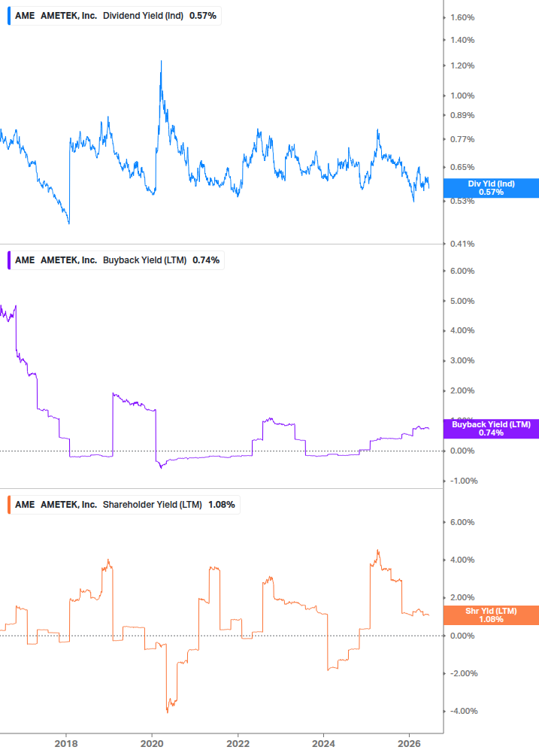The width and height of the screenshot is (539, 756).
Task: Click the orange Shr Yld (LTM) 1.08% value tag
Action: tap(491, 615)
